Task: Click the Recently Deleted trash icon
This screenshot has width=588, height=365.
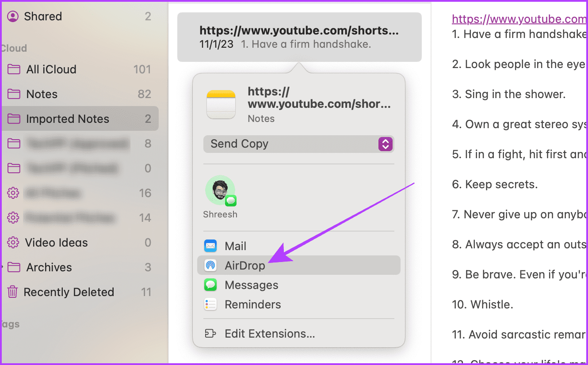Action: pos(13,292)
